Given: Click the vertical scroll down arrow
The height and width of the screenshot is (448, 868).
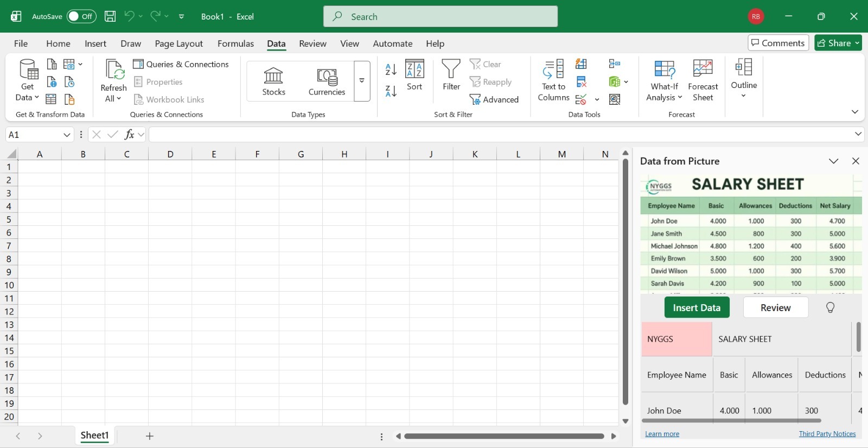Looking at the screenshot, I should click(626, 421).
